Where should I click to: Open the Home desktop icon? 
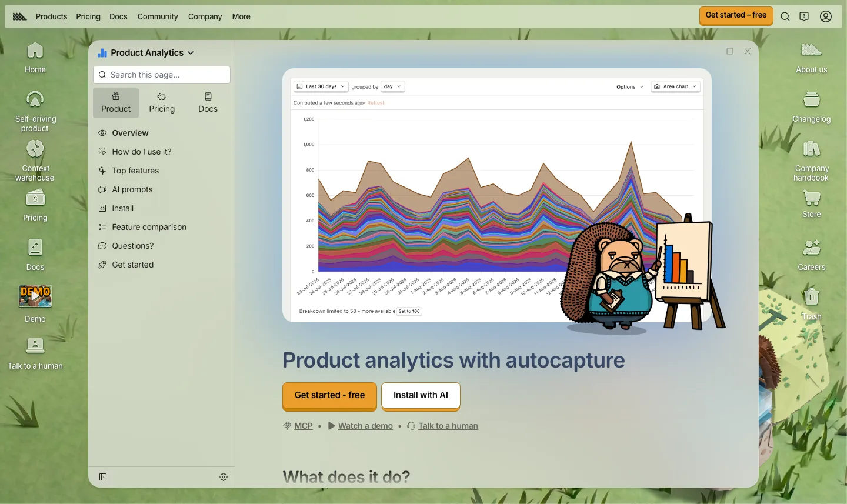click(35, 58)
